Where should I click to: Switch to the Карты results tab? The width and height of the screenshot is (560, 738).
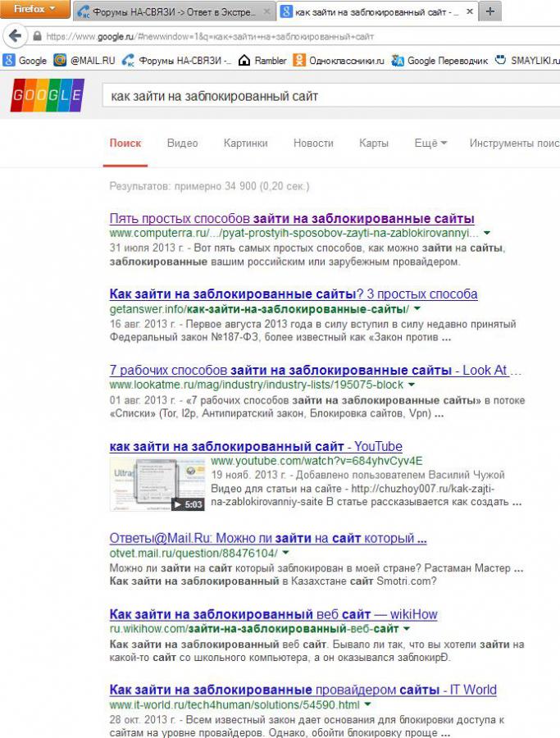374,143
